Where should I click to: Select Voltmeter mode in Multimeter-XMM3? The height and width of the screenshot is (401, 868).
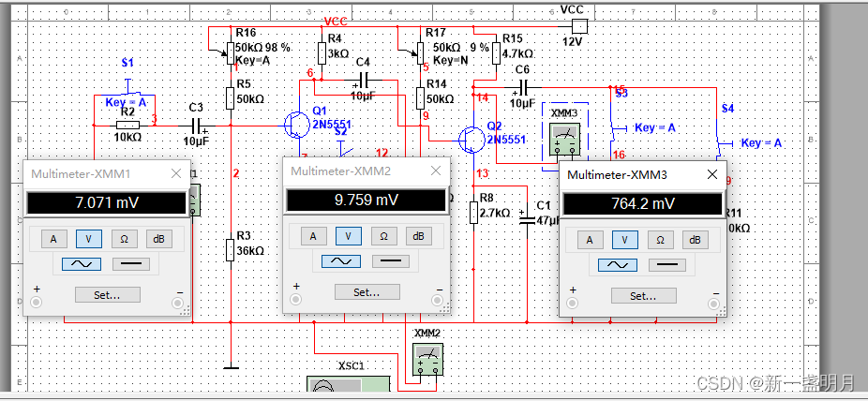click(625, 240)
